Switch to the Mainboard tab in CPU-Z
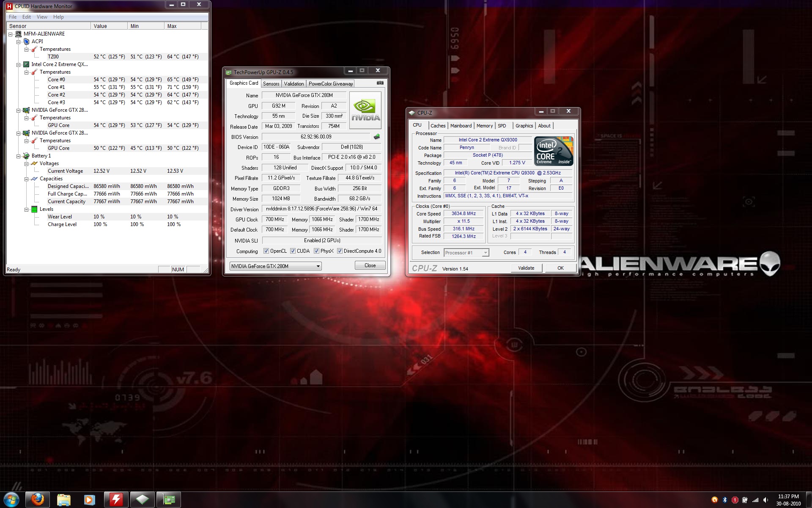The width and height of the screenshot is (812, 508). pos(461,126)
